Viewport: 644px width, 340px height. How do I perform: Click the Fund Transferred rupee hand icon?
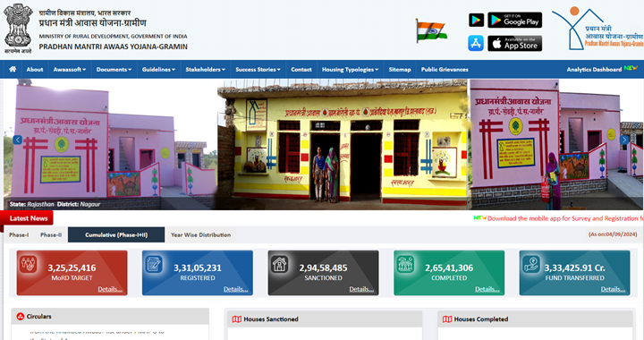pyautogui.click(x=531, y=264)
